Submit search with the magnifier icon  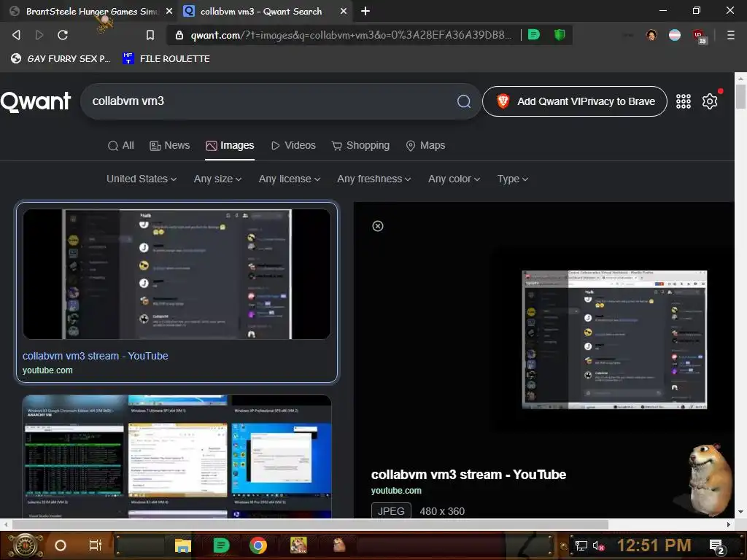[x=463, y=101]
